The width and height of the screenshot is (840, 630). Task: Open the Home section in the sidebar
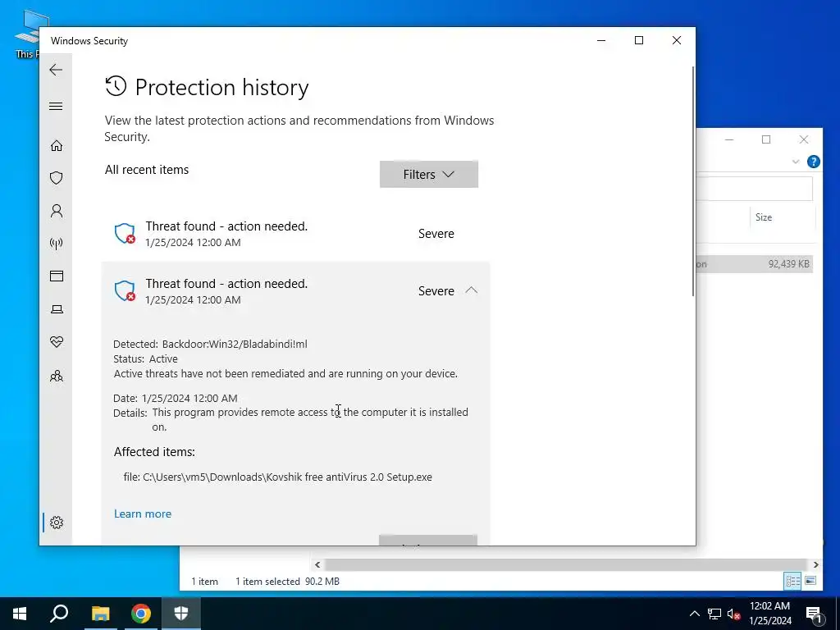pos(57,146)
